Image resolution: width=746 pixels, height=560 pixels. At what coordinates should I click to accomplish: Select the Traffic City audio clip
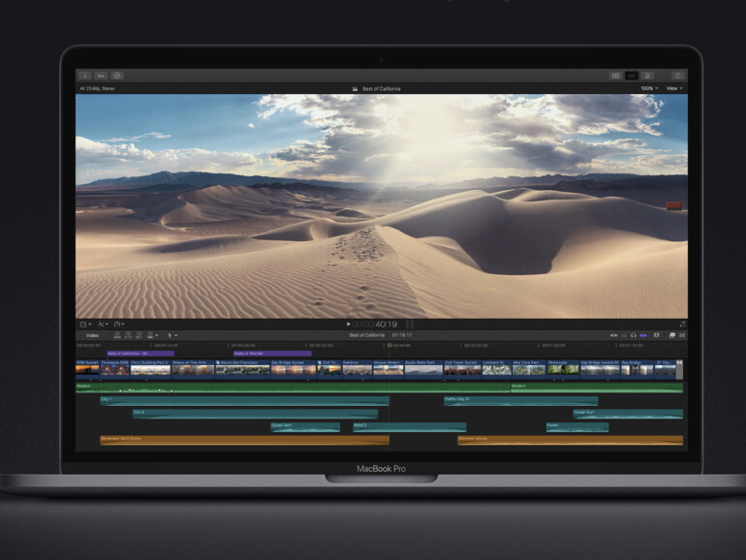tap(521, 401)
